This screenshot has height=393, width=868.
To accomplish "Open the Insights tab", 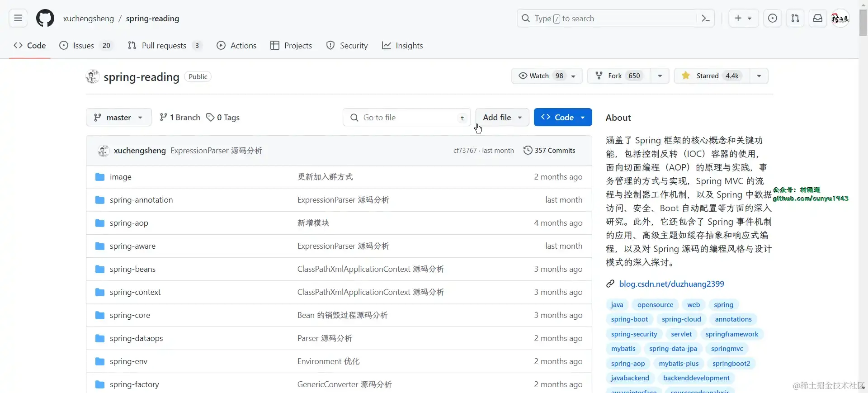I will click(x=402, y=45).
